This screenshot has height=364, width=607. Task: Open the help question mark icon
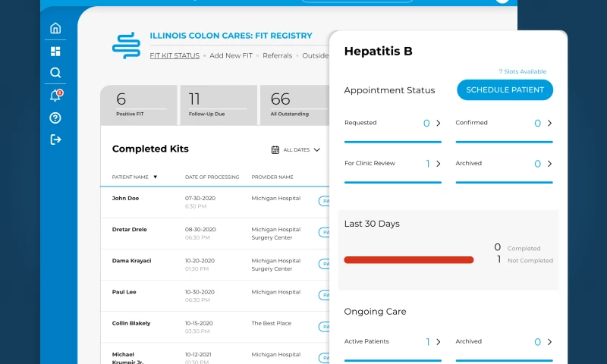tap(55, 118)
